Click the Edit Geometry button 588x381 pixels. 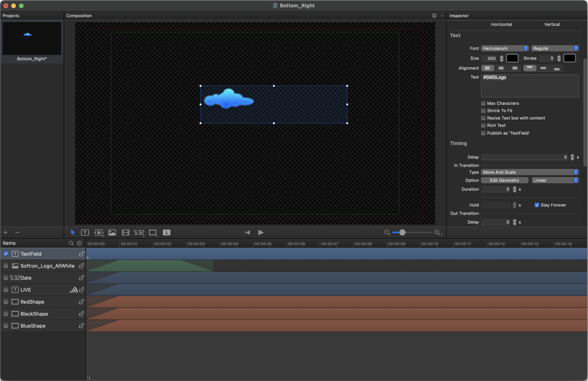tap(504, 180)
